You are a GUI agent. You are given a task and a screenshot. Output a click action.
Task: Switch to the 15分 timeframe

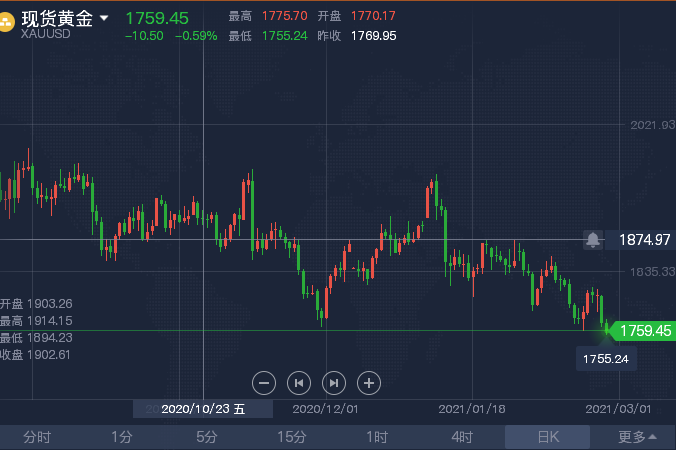291,437
